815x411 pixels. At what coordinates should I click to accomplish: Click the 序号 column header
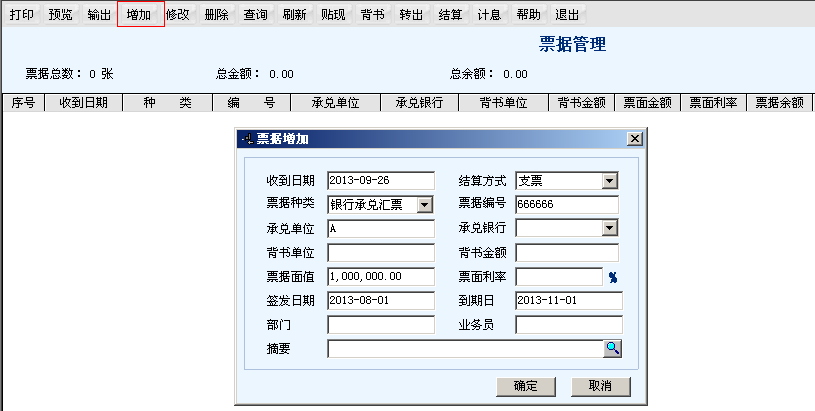(x=23, y=103)
